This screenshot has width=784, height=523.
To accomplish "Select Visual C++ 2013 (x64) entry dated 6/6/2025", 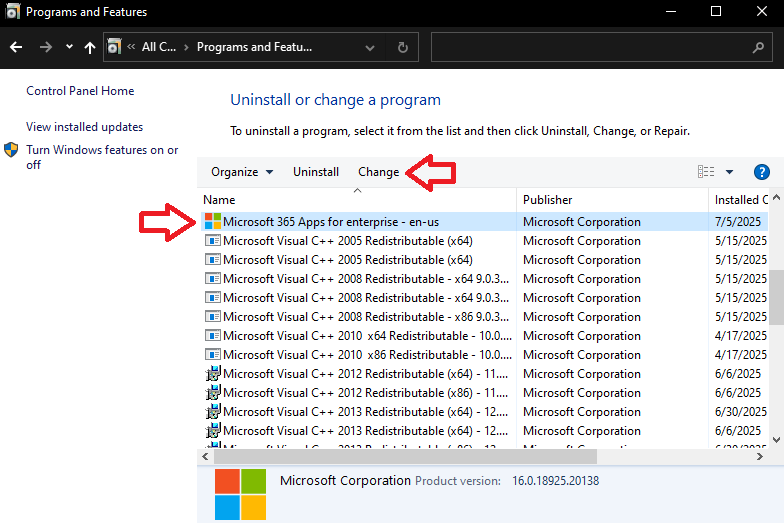I will (x=484, y=430).
